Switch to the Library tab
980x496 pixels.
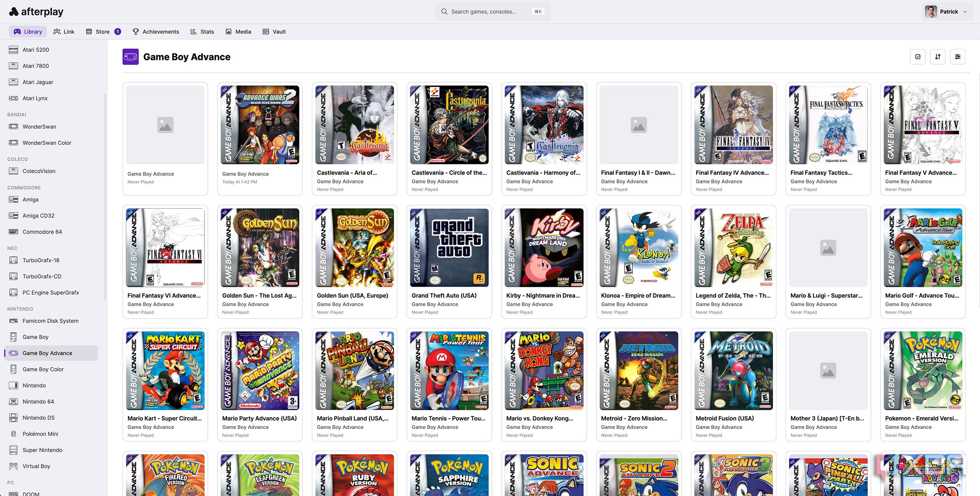tap(28, 32)
